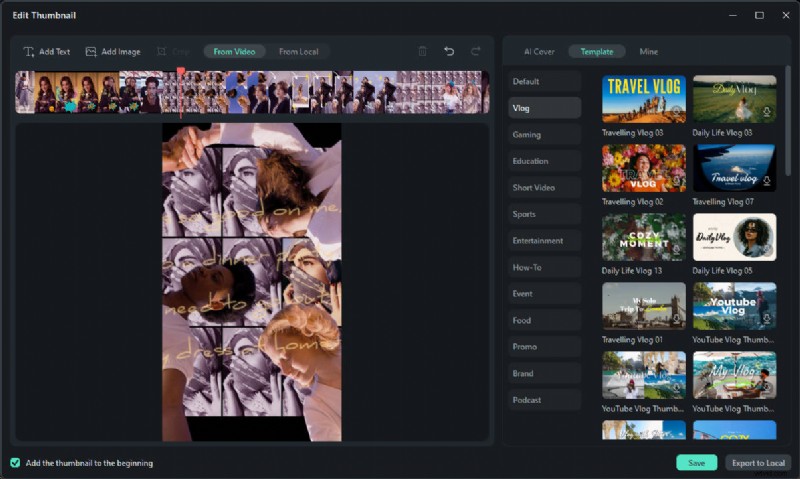Click the thumbnail preview image
800x479 pixels.
[252, 282]
